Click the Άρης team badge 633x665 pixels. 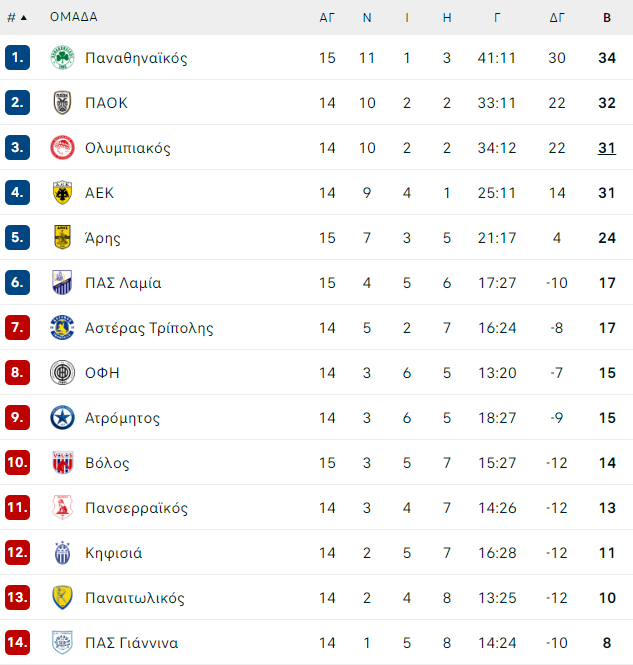(x=62, y=238)
